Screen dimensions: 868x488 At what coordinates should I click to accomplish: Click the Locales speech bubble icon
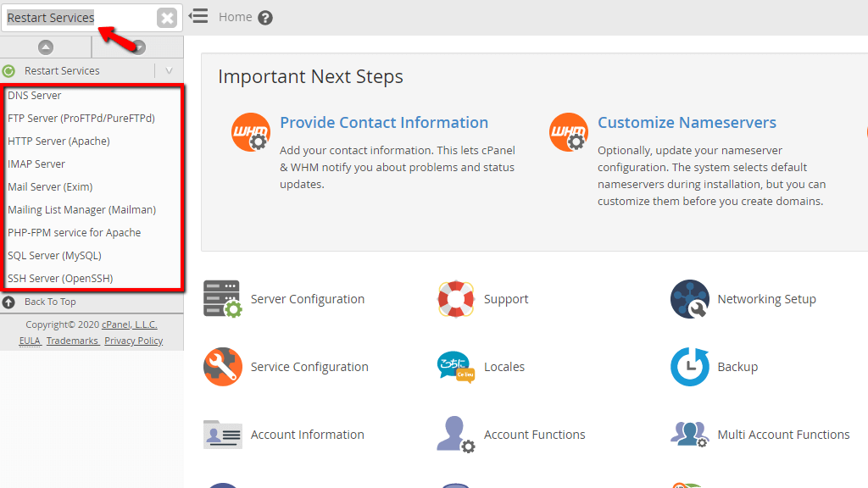click(455, 367)
